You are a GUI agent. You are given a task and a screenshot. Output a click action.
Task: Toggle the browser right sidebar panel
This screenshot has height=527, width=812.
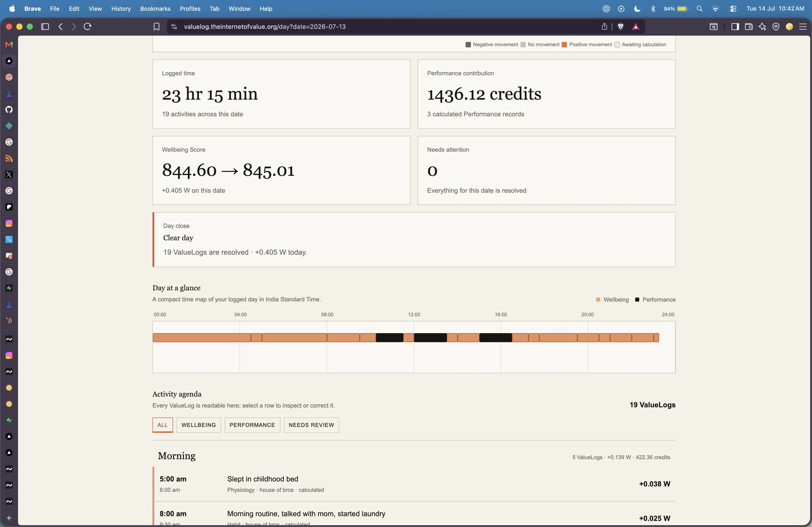click(x=735, y=27)
